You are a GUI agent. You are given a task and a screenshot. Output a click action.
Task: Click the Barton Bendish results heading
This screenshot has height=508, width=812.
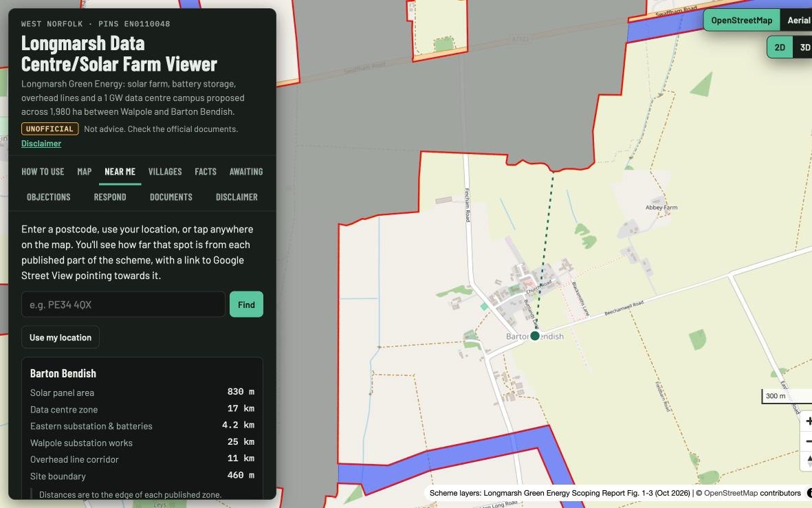(63, 373)
